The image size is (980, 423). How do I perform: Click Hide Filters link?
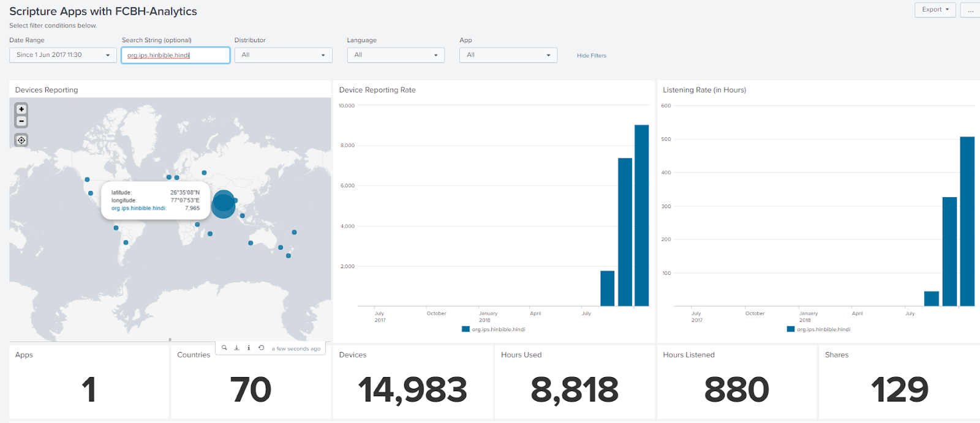coord(591,56)
